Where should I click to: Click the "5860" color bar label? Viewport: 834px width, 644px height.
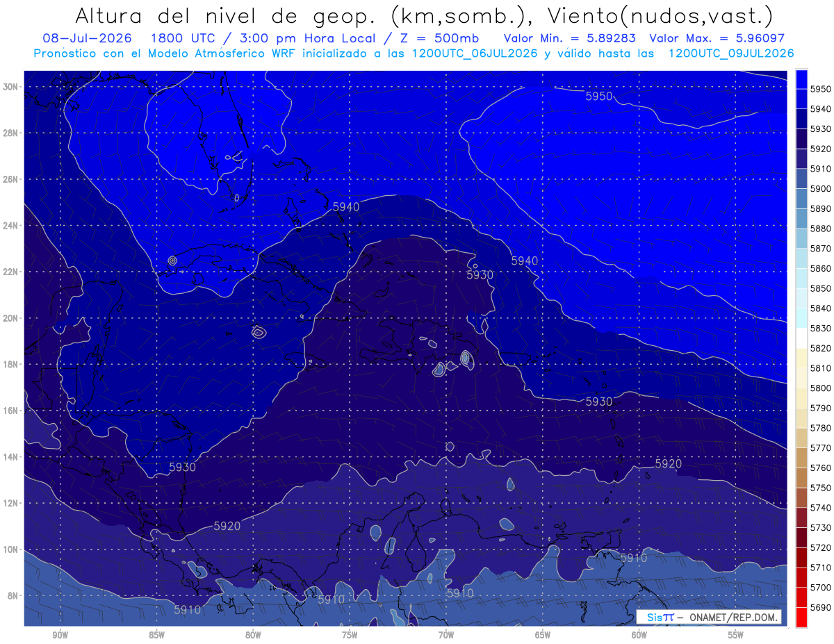[x=820, y=268]
